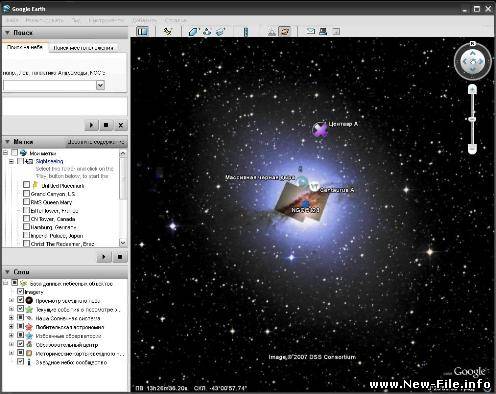Click the dark planet icon in Layers list
This screenshot has height=394, width=496.
pos(29,300)
